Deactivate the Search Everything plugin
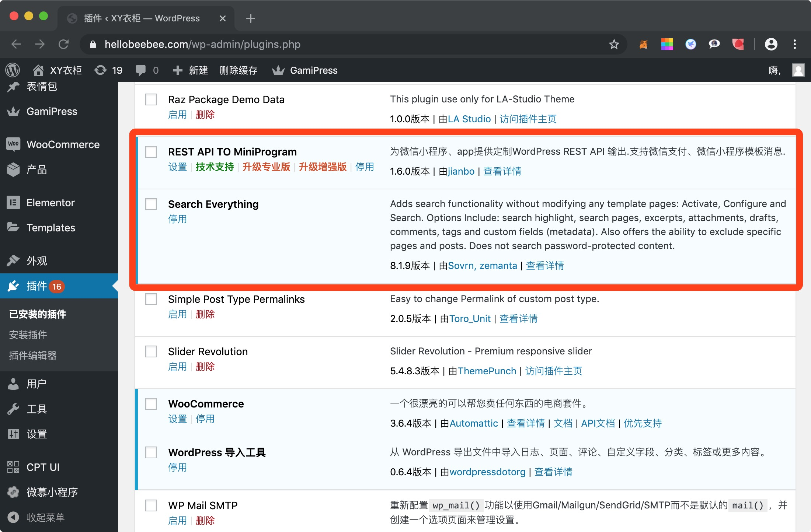Viewport: 811px width, 532px height. (x=177, y=219)
